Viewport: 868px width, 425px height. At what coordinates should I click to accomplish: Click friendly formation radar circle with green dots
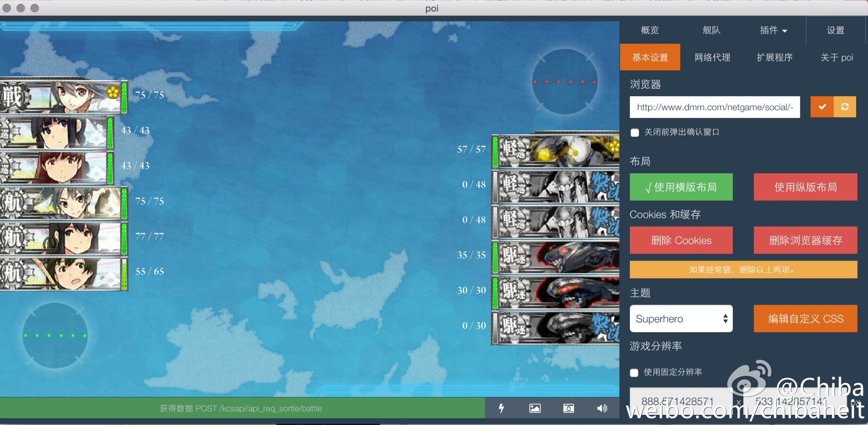click(x=55, y=336)
